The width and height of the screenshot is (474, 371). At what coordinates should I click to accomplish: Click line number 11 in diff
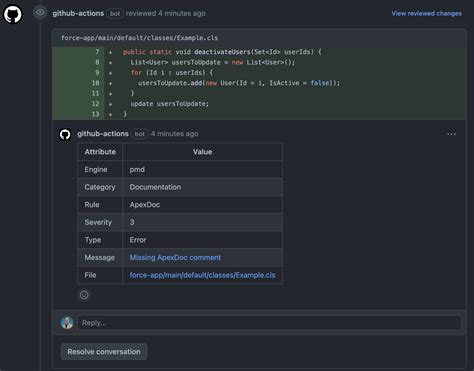coord(95,93)
